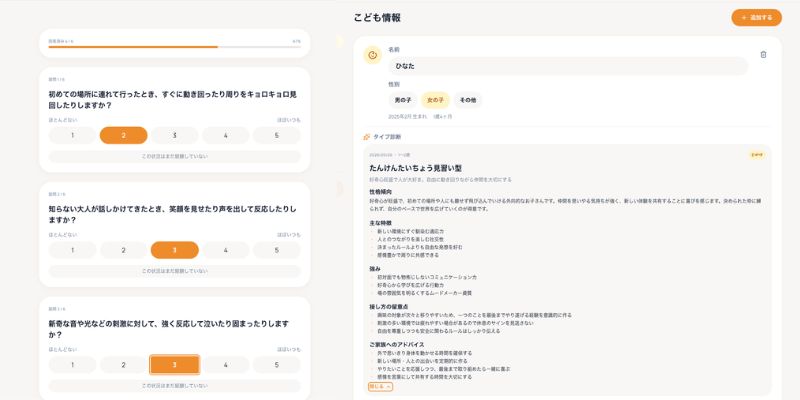The image size is (800, 400).
Task: Click the yellow badge on diagnosis card
Action: [757, 155]
